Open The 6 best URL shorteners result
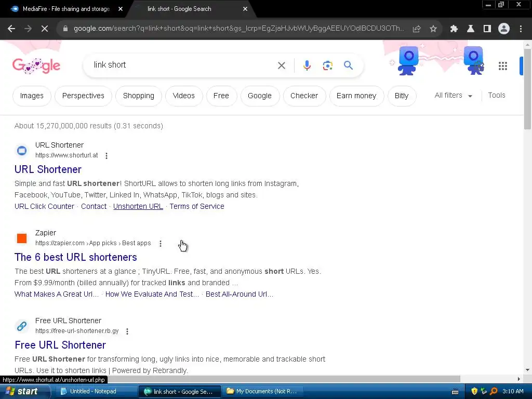 pos(76,257)
